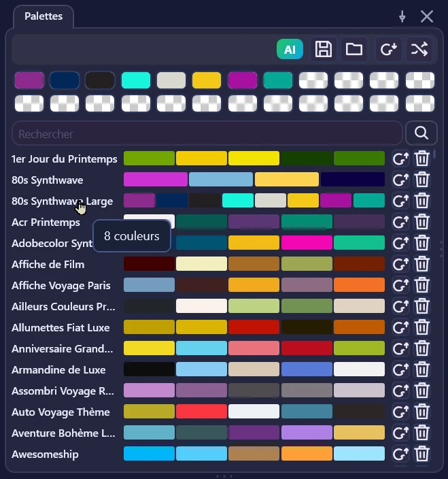Viewport: 448px width, 479px height.
Task: Load the Acr Printemps palette
Action: tap(400, 222)
